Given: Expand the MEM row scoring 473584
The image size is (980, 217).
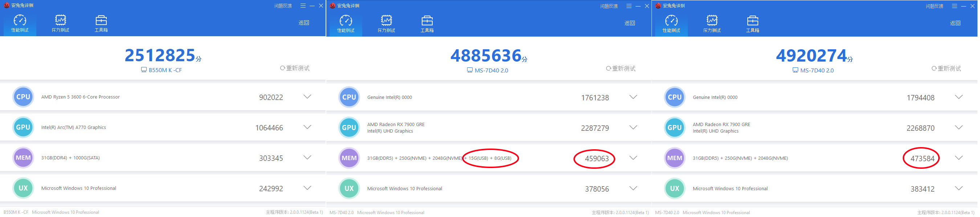Looking at the screenshot, I should pos(959,158).
